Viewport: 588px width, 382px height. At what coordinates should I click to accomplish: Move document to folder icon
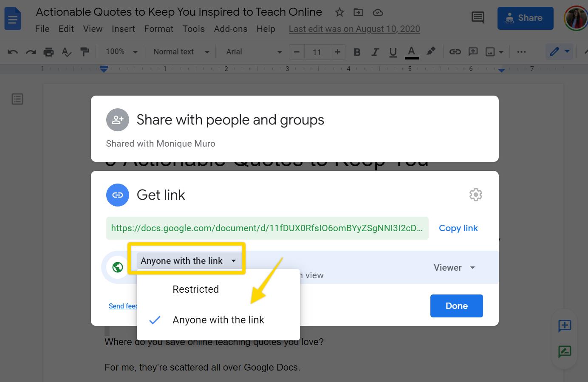tap(359, 12)
